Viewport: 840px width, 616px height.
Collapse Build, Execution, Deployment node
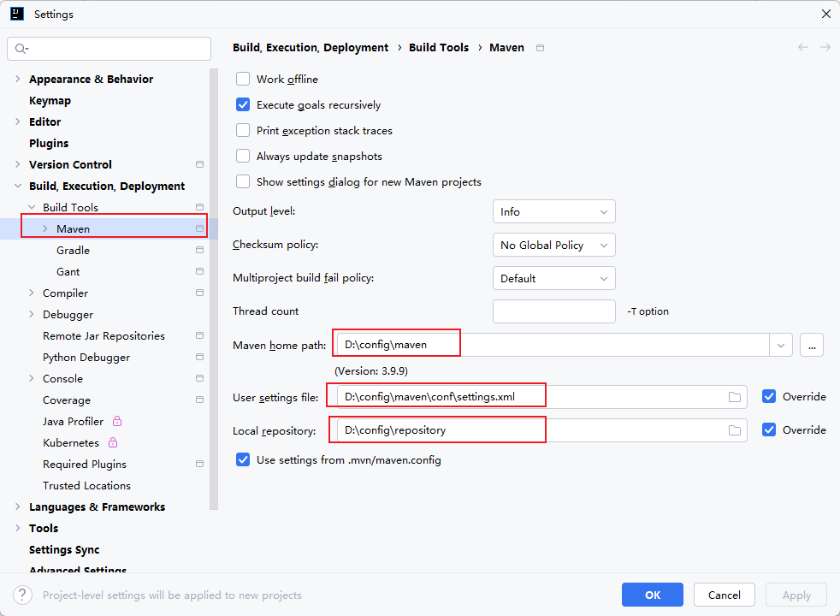coord(18,186)
